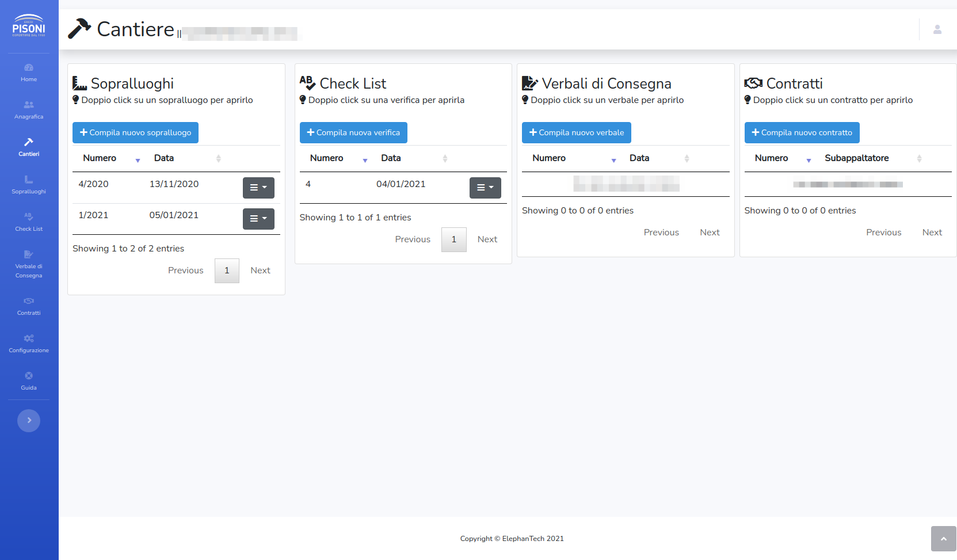Open the user profile icon
Viewport: 957px width, 560px height.
[937, 29]
